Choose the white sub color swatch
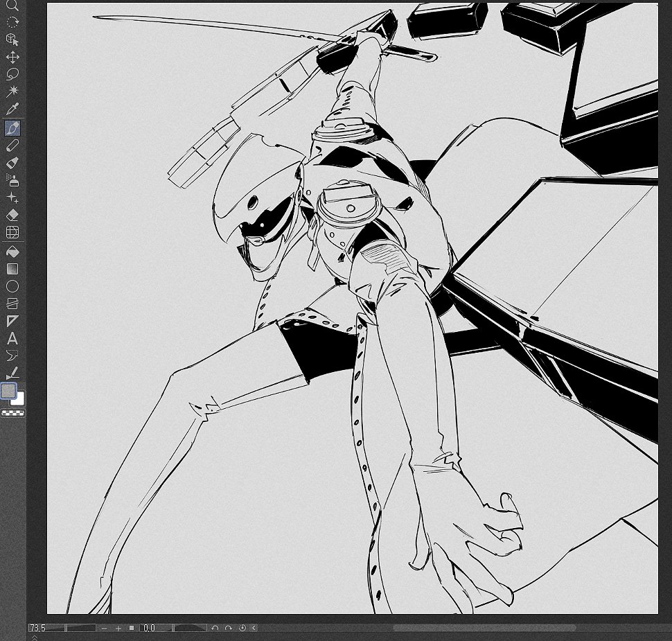 19,400
